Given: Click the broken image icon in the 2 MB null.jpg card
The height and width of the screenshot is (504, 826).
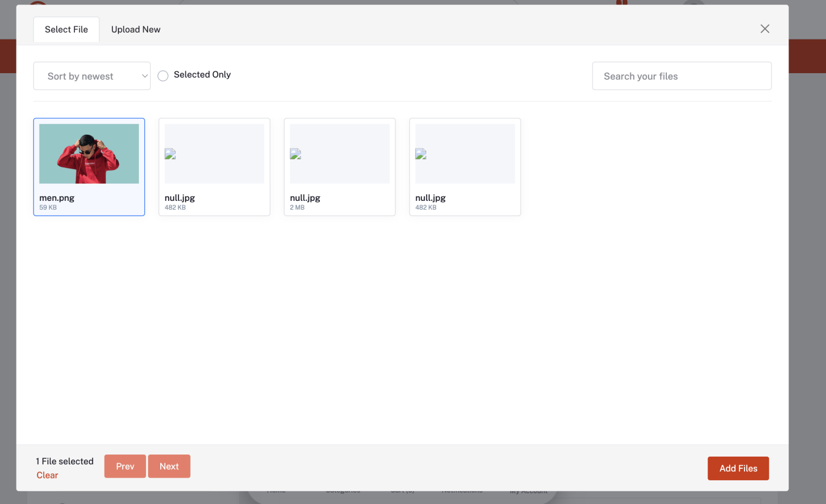Looking at the screenshot, I should [296, 154].
